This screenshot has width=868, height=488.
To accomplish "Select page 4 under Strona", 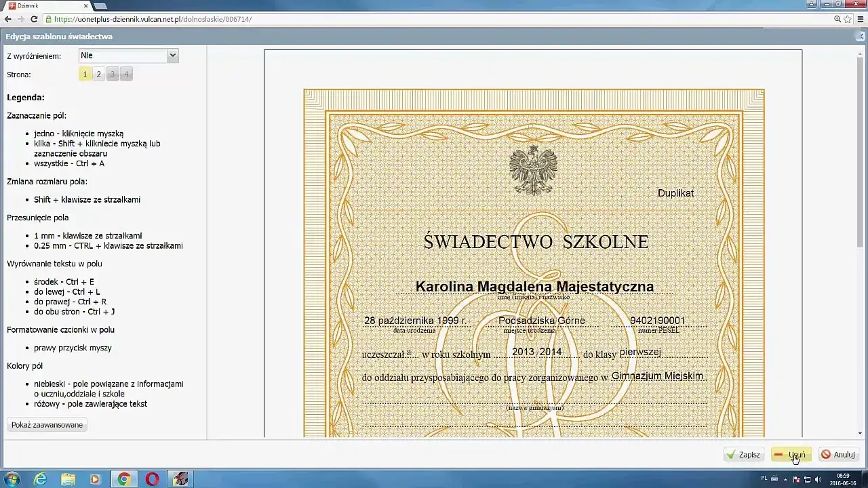I will coord(126,75).
